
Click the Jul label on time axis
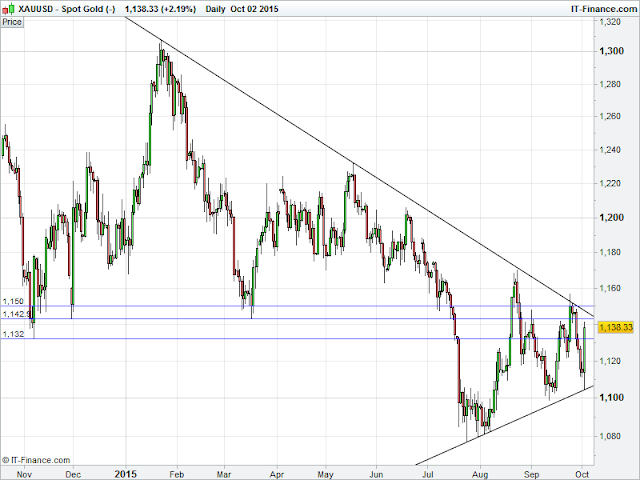point(427,474)
